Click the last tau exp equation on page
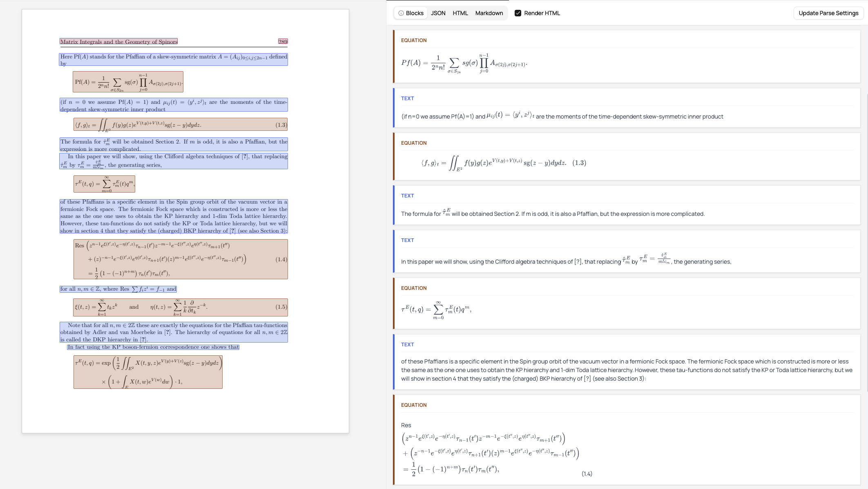Image resolution: width=868 pixels, height=489 pixels. coord(148,372)
